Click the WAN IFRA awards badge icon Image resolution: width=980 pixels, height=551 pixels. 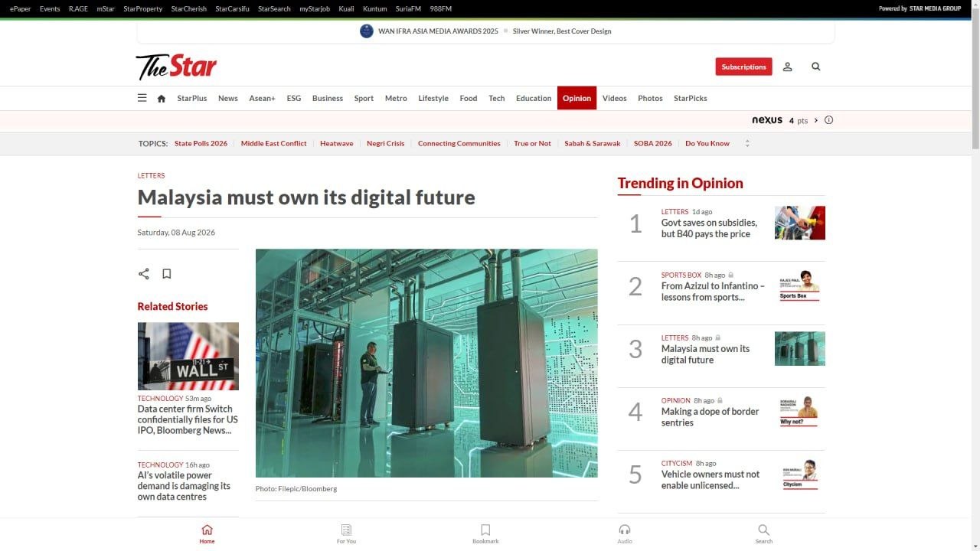[367, 31]
